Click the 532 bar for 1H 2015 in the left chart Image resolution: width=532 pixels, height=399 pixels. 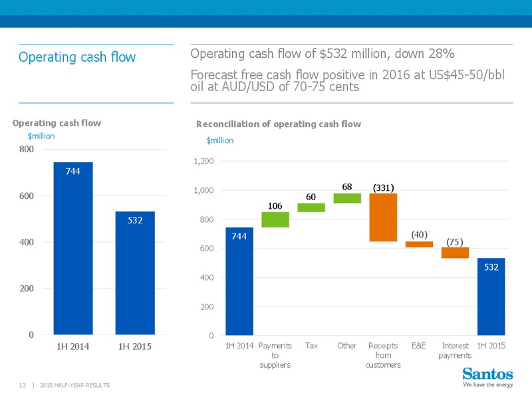pos(135,273)
